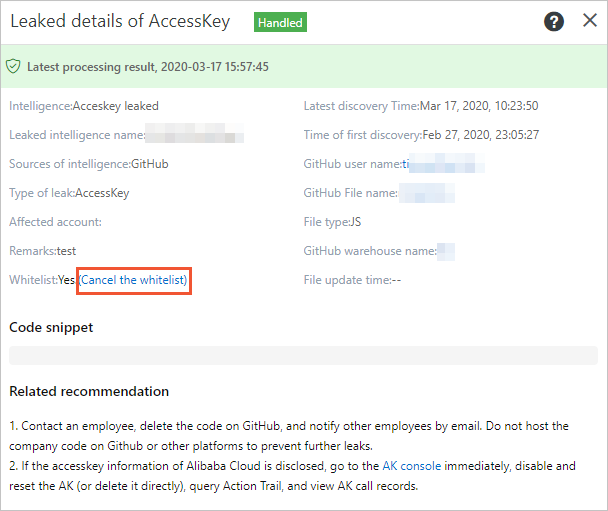
Task: Click the blurred GitHub user name link
Action: [x=443, y=164]
